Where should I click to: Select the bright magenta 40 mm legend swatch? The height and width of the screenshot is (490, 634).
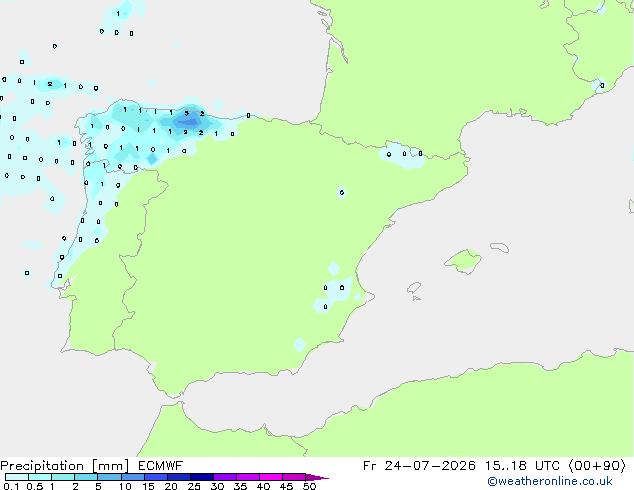(x=271, y=477)
